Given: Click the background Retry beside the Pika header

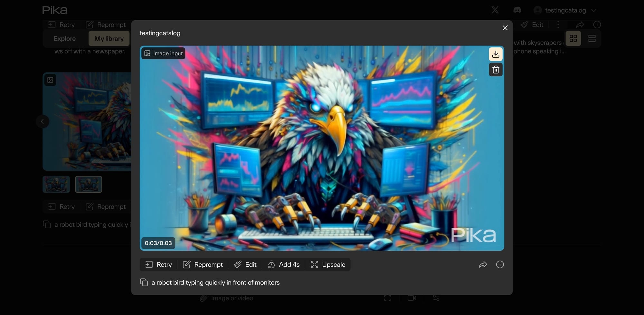Looking at the screenshot, I should pos(62,25).
